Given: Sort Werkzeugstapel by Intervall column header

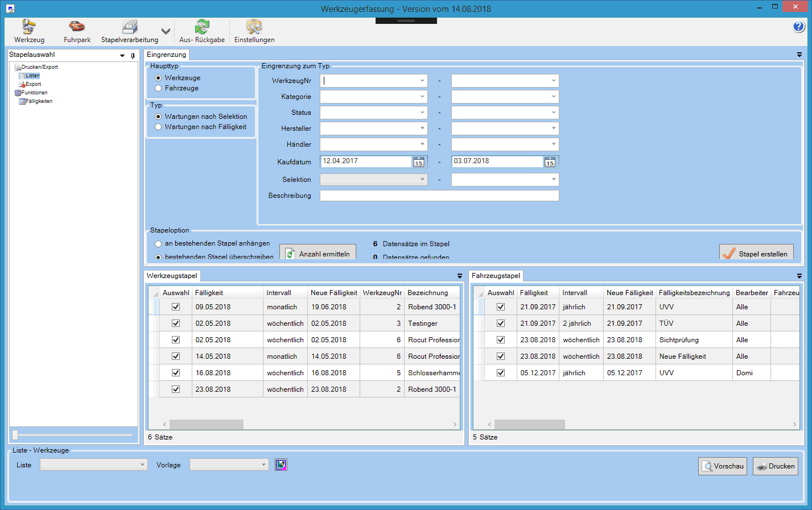Looking at the screenshot, I should pos(285,293).
